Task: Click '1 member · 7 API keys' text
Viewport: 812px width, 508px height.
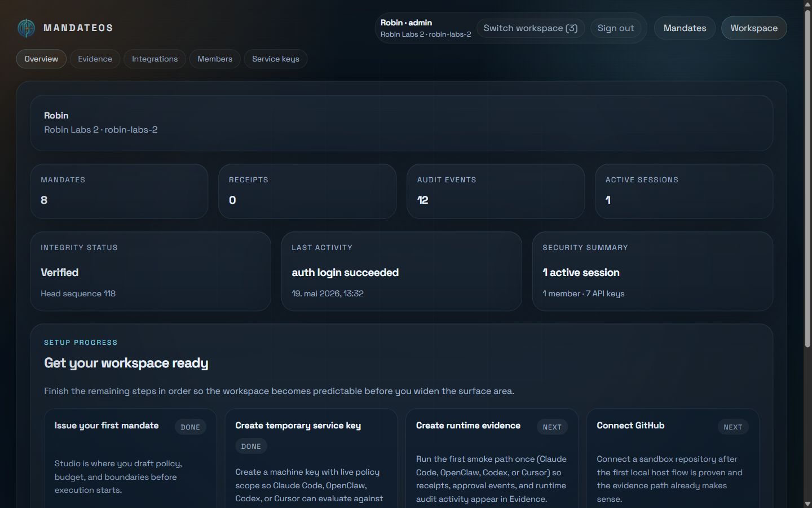Action: [584, 294]
